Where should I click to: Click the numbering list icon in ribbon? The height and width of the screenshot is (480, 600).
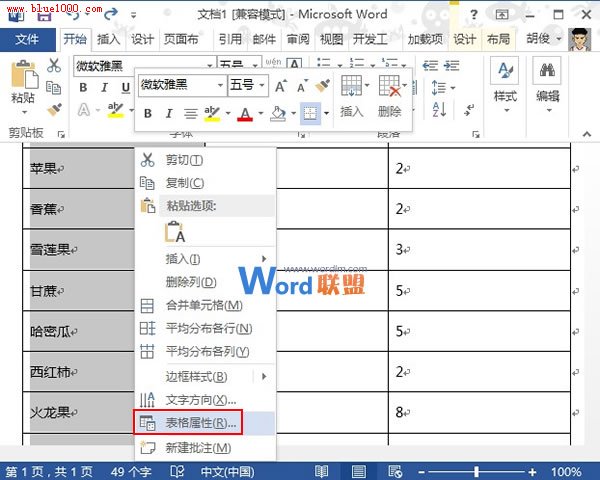357,63
